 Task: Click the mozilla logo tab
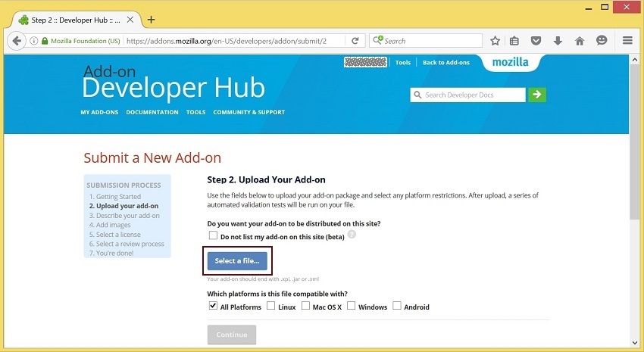click(510, 62)
